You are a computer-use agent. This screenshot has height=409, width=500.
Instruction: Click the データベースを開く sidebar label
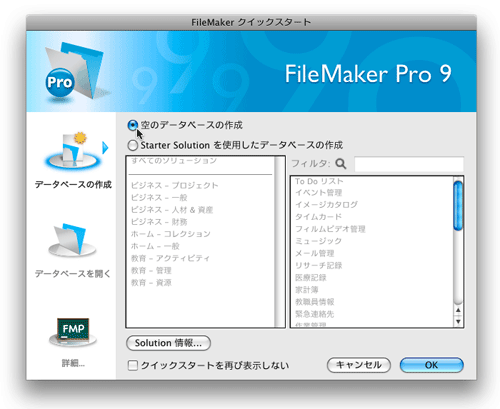point(73,274)
